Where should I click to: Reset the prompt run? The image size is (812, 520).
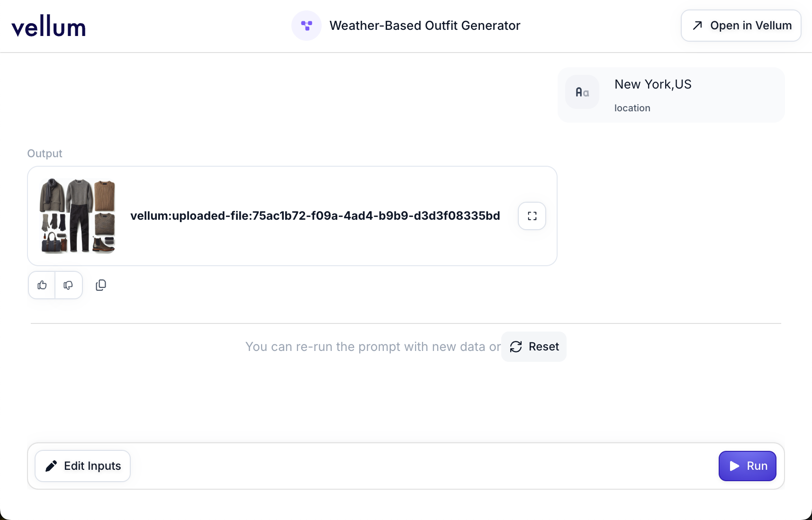tap(534, 347)
